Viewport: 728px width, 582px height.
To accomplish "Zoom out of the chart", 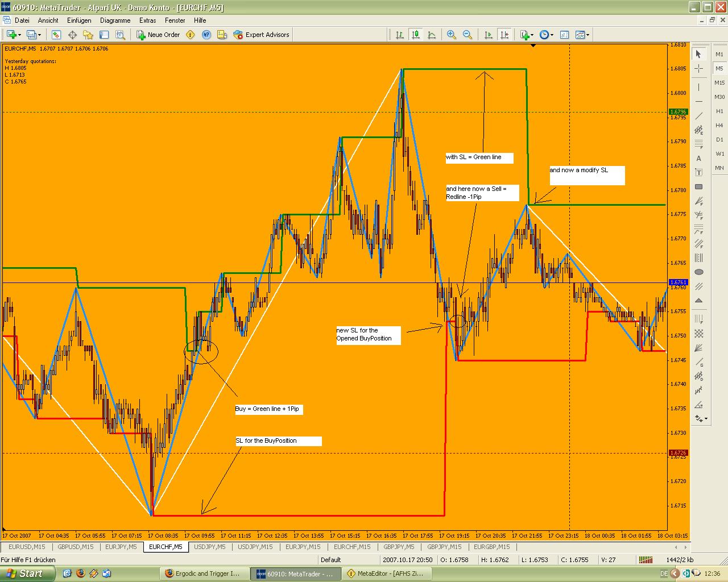I will point(468,35).
